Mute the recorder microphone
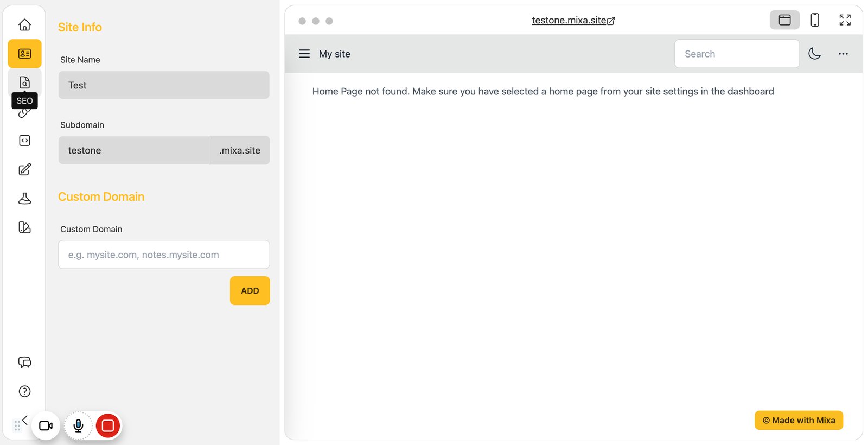 pos(78,425)
